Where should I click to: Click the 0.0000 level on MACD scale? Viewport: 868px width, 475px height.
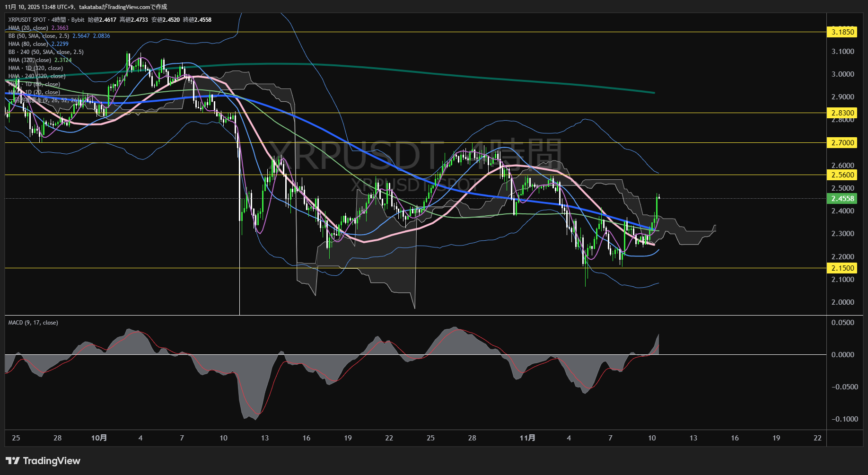point(842,355)
